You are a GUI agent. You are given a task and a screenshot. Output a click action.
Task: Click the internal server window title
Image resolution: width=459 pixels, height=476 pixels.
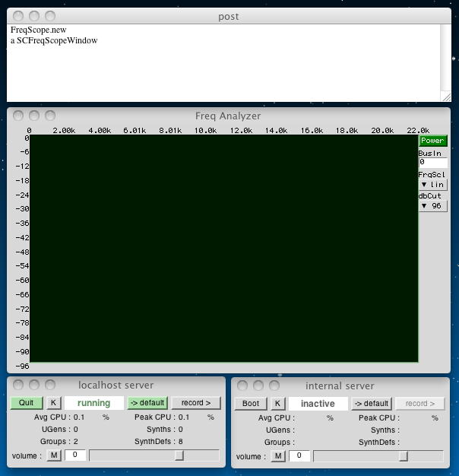(340, 386)
